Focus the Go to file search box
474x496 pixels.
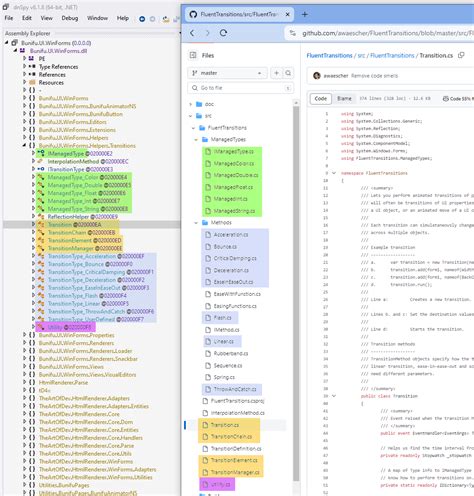(x=241, y=88)
